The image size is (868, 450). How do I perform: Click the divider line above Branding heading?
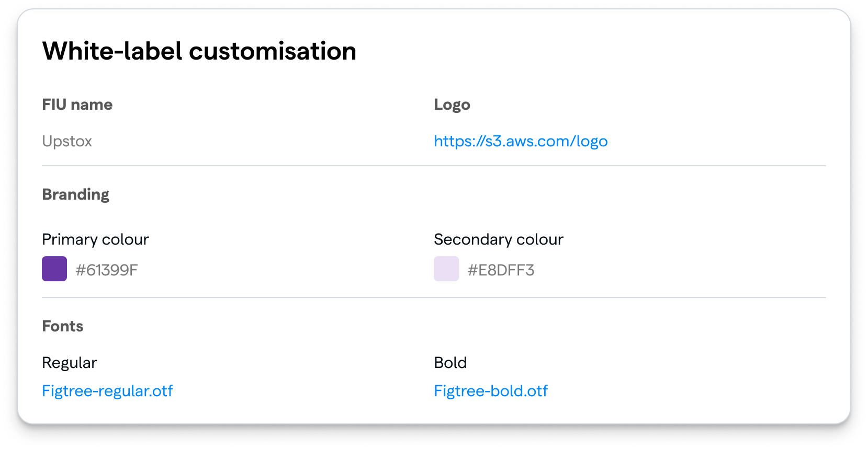tap(434, 166)
